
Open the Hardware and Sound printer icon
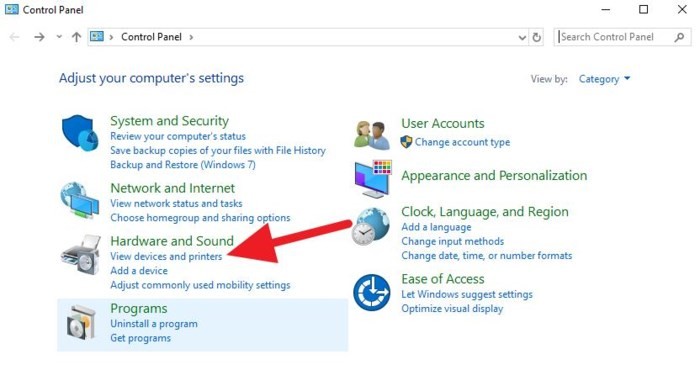[x=81, y=254]
